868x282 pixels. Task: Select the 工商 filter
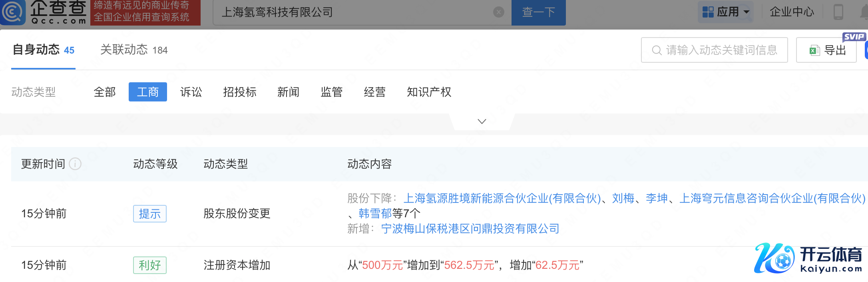tap(148, 92)
